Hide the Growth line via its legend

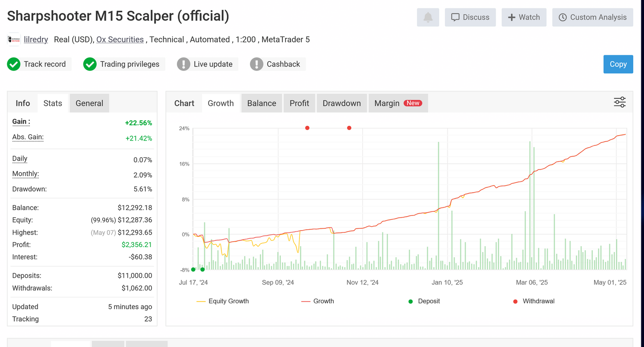[x=317, y=301]
